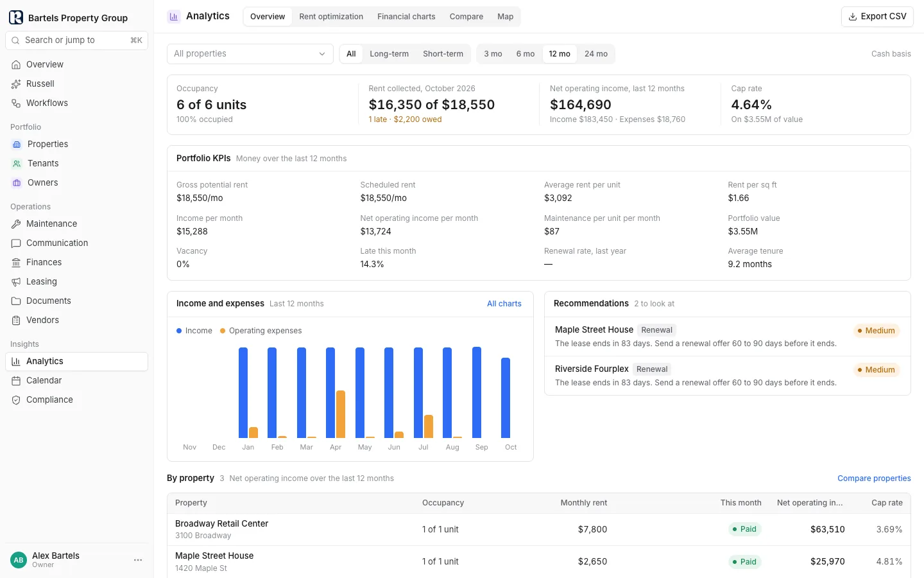The image size is (924, 578).
Task: Select the All lease-type filter
Action: 351,54
